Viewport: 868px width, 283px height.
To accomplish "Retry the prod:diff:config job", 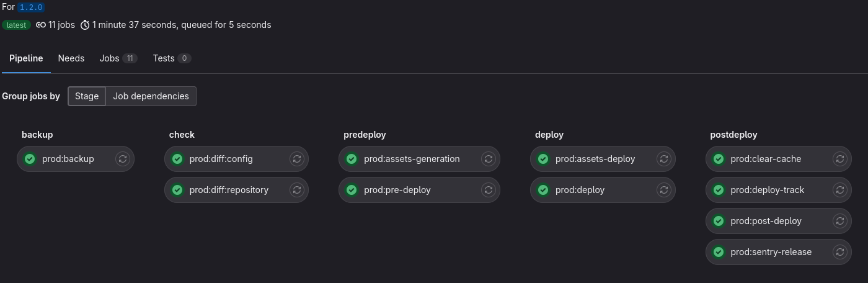I will pos(297,159).
